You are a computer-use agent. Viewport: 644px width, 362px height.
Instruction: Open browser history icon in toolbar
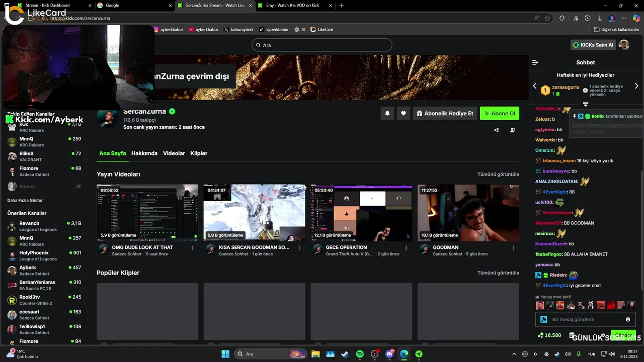[587, 18]
